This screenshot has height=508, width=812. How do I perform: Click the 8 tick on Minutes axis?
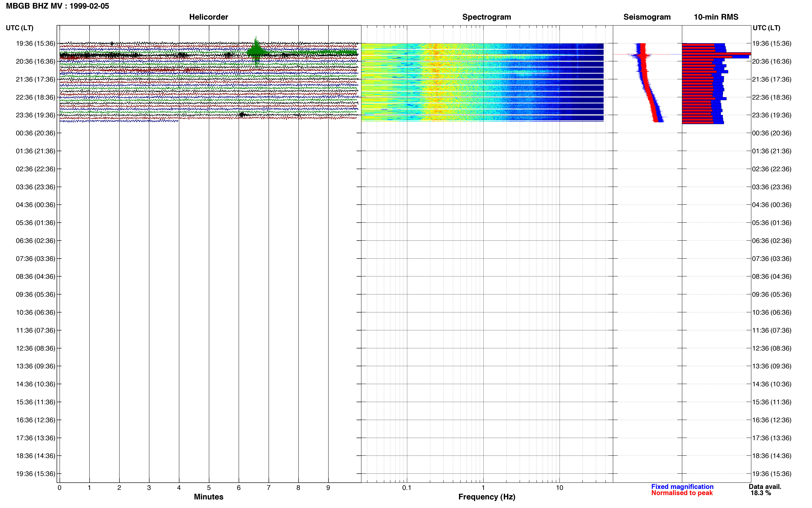tap(298, 488)
